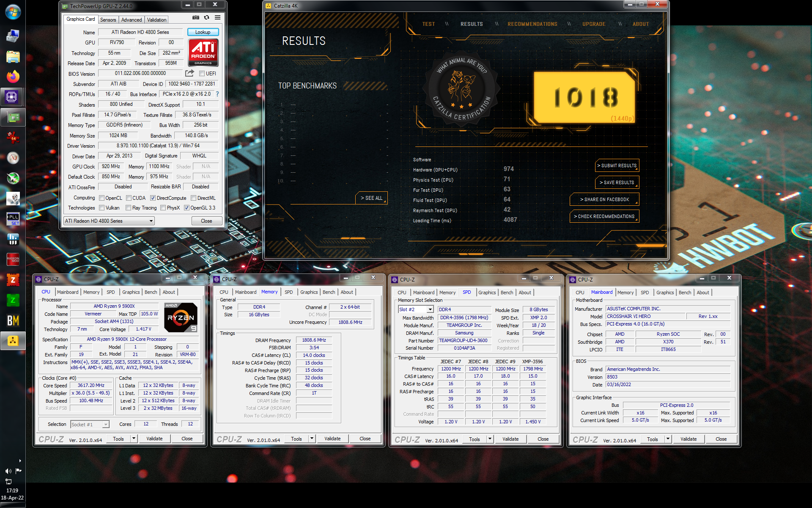The height and width of the screenshot is (508, 812).
Task: Open the TEST tab in Catzilla
Action: pyautogui.click(x=428, y=24)
